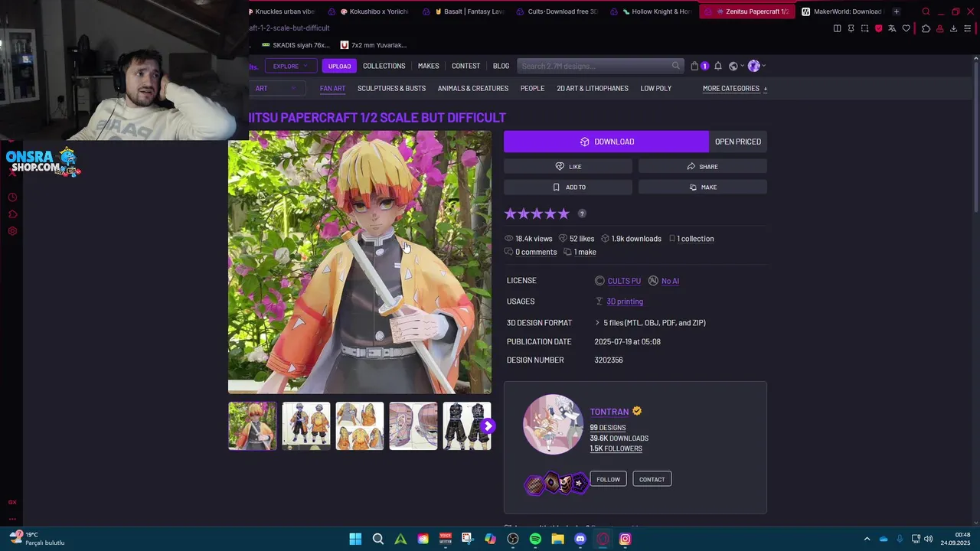Click the five-star rating bar
The height and width of the screenshot is (551, 980).
point(537,214)
